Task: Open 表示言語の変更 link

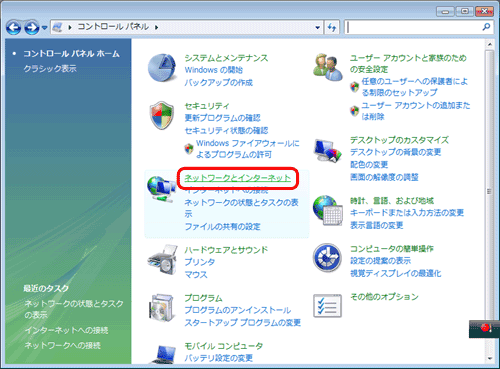Action: tap(376, 225)
